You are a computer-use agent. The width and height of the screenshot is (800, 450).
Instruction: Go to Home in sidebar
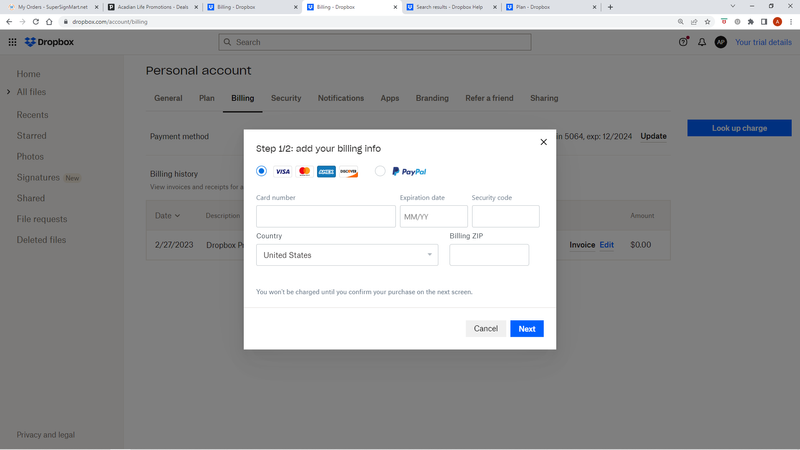click(x=29, y=74)
